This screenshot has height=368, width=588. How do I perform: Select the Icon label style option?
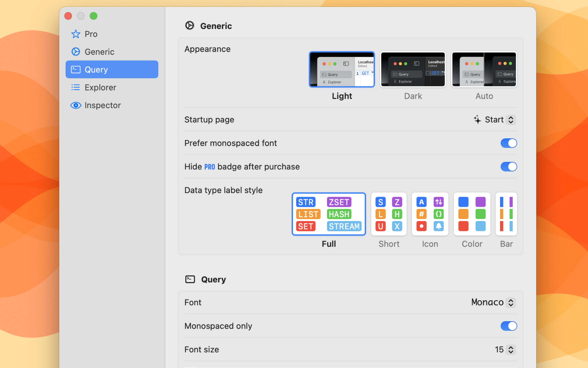[430, 214]
